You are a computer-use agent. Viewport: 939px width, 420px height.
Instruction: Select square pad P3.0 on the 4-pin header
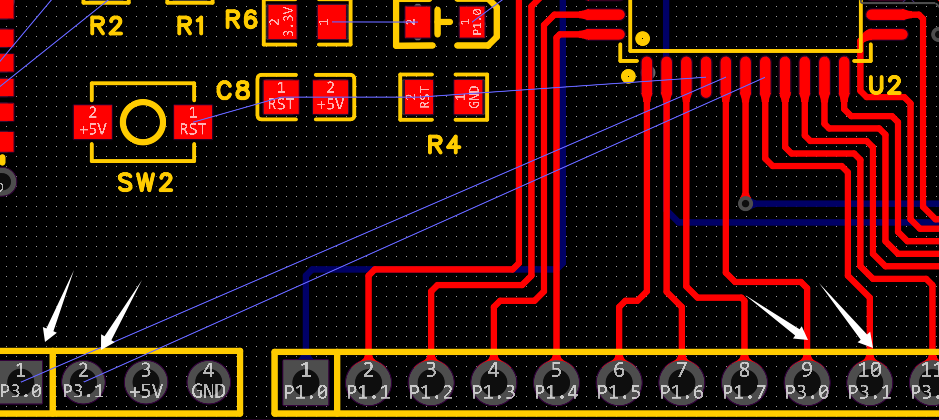(x=21, y=382)
